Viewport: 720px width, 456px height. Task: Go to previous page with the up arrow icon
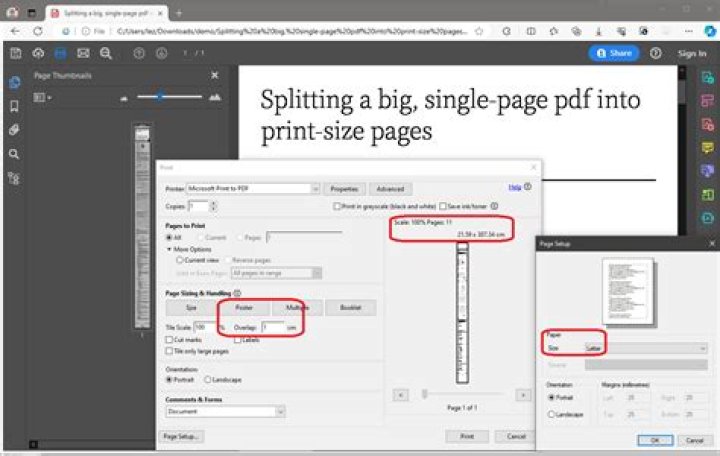click(139, 53)
